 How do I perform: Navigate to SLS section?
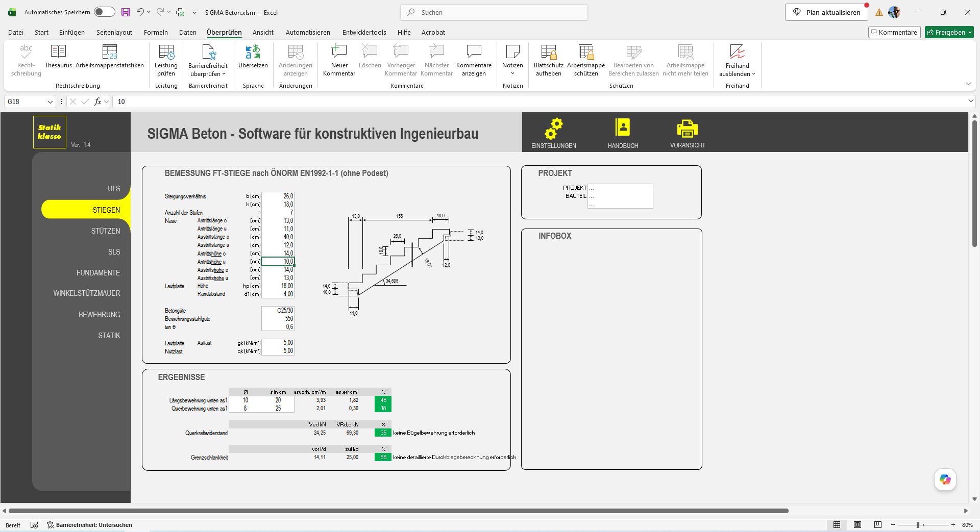pos(114,252)
